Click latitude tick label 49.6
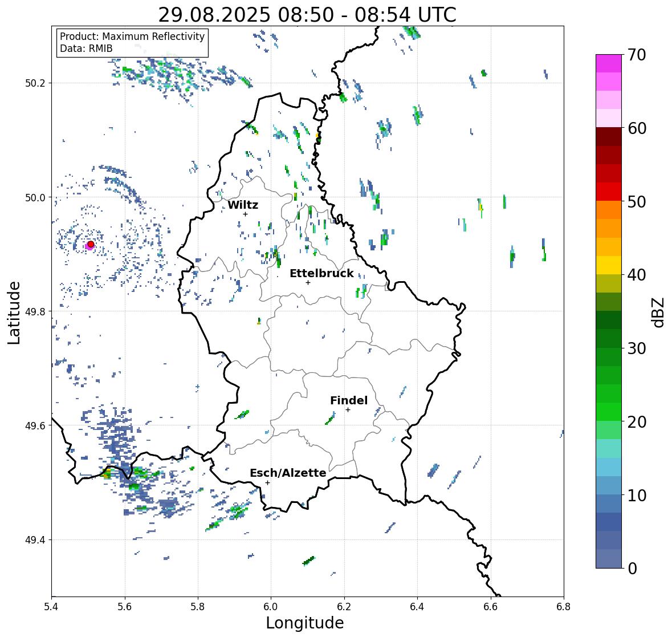Image resolution: width=672 pixels, height=637 pixels. (x=35, y=425)
